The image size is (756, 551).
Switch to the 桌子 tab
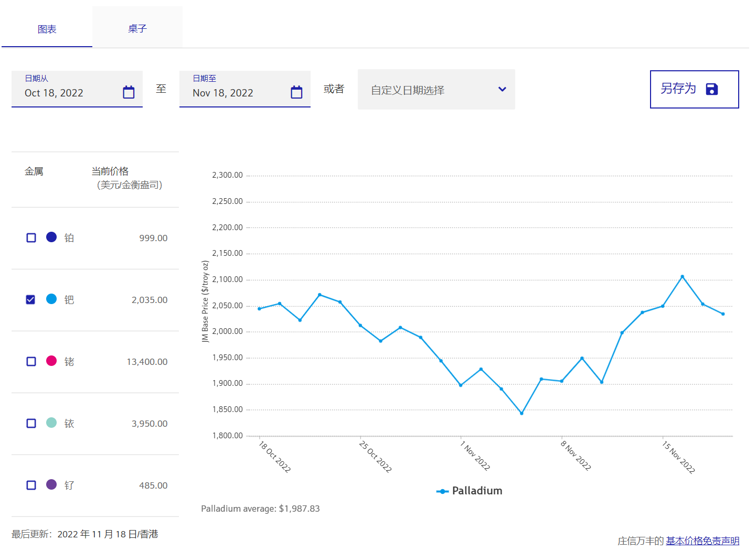137,28
